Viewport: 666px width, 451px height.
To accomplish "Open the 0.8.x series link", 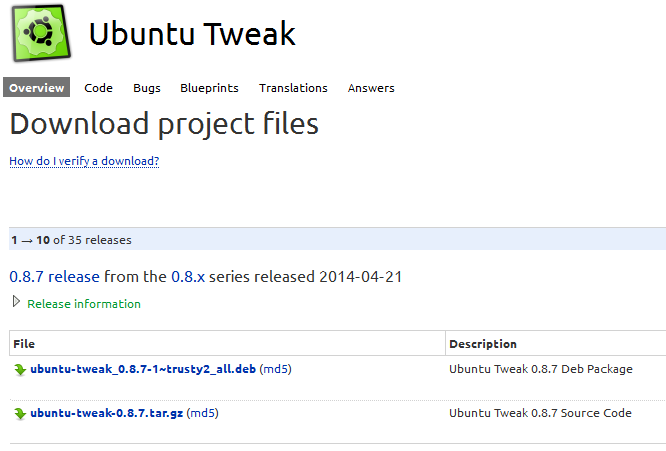I will point(188,276).
